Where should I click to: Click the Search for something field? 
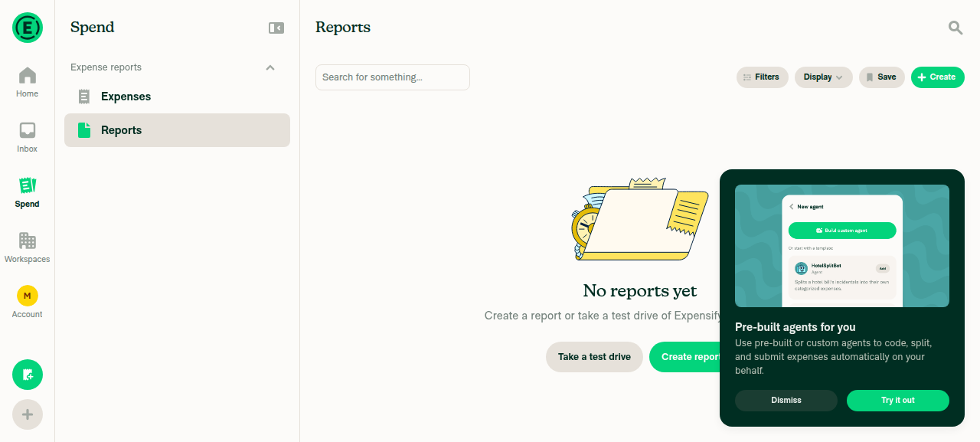click(393, 77)
